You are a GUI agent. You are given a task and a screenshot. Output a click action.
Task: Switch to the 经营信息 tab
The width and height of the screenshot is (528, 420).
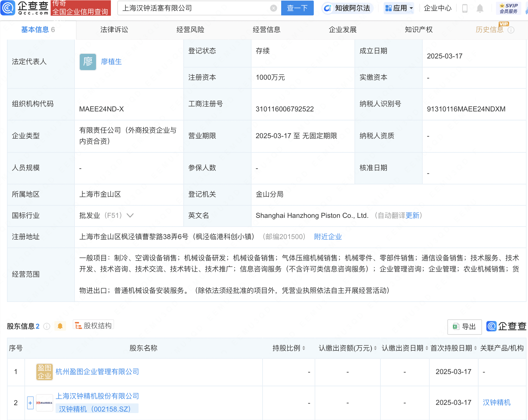[x=267, y=30]
